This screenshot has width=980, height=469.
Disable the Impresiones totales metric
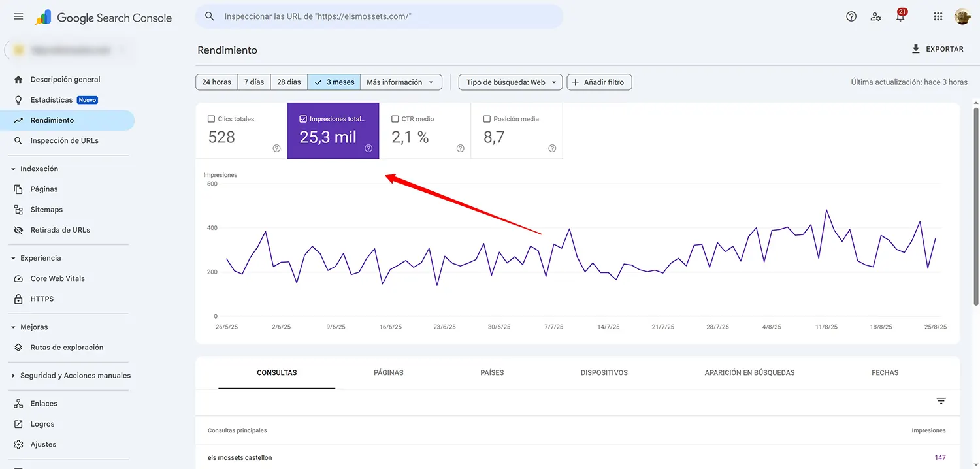coord(302,118)
